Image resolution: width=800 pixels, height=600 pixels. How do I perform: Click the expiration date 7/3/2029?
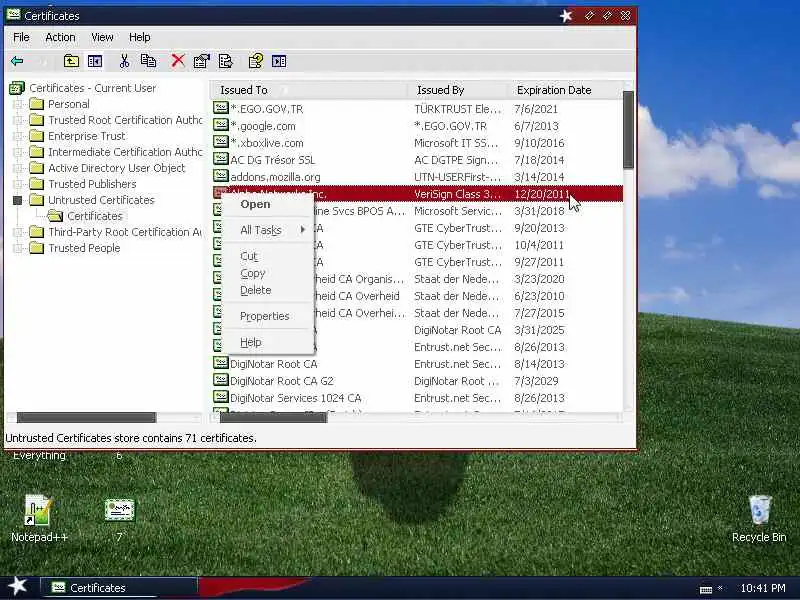536,381
